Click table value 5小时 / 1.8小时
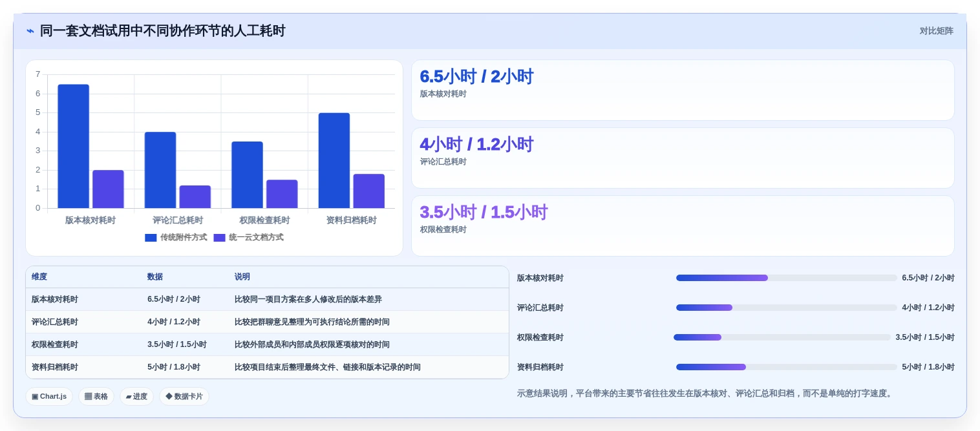The image size is (980, 431). (x=174, y=367)
